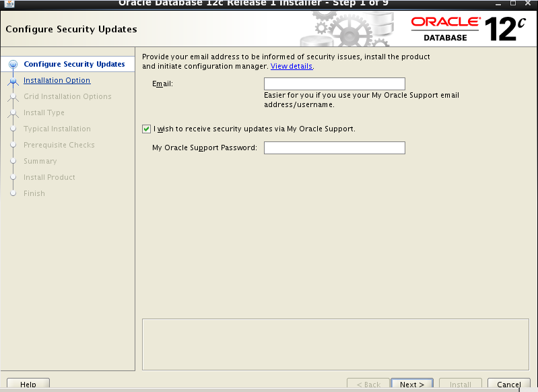
Task: Select the Configure Security Updates step
Action: coord(74,64)
